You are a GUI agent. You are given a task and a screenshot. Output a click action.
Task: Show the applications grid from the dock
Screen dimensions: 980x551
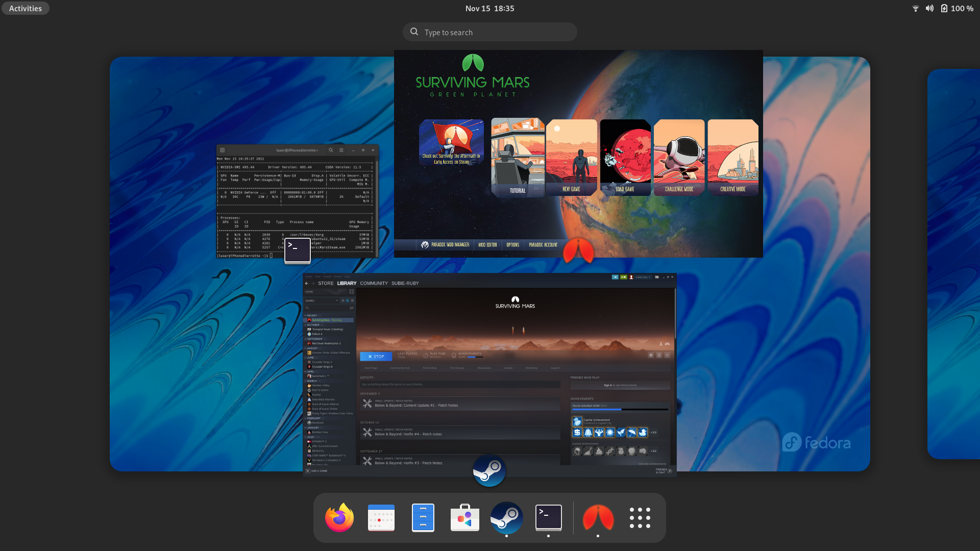tap(640, 518)
